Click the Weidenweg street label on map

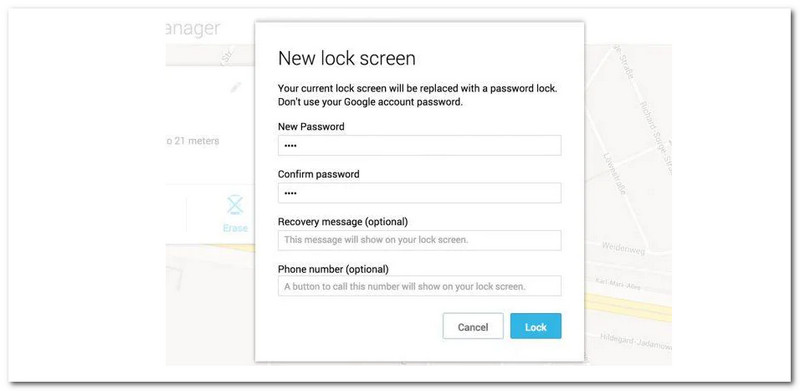coord(623,247)
